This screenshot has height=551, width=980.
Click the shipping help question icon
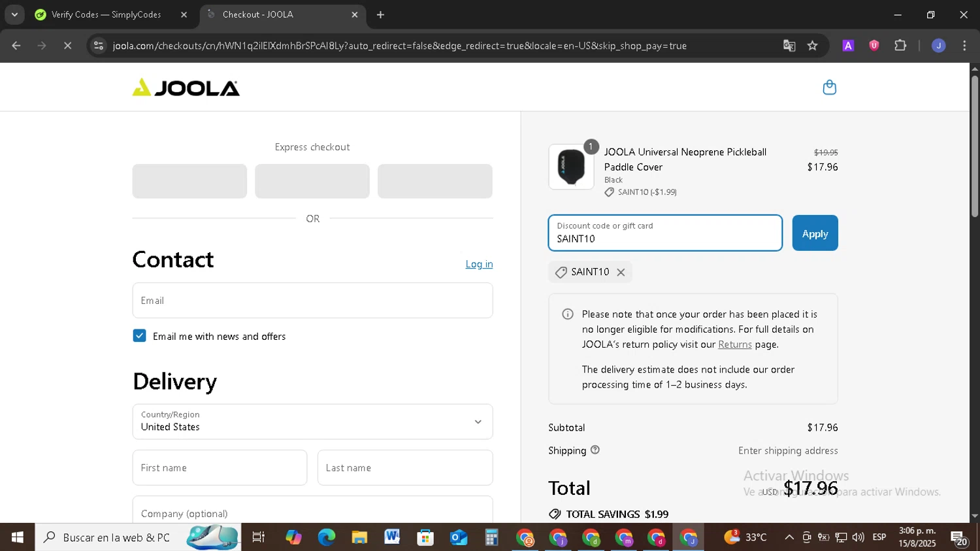[x=595, y=450]
